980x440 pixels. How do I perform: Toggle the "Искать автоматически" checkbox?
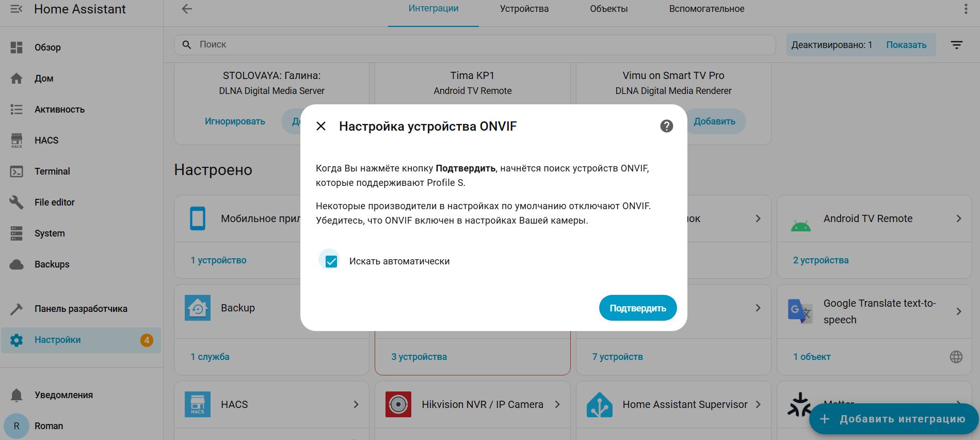(331, 261)
